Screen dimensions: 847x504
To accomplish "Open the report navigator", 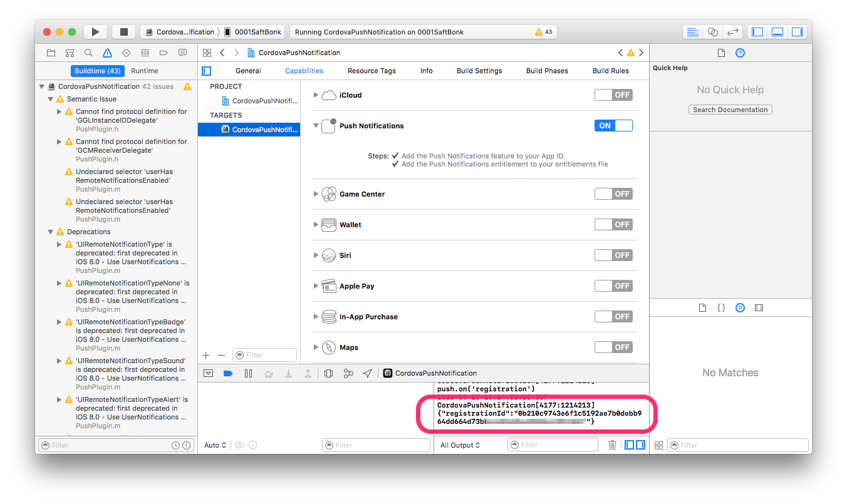I will pyautogui.click(x=182, y=53).
